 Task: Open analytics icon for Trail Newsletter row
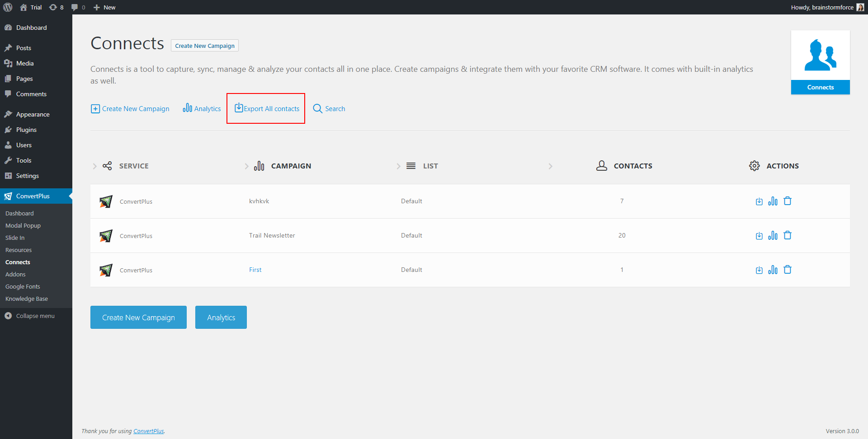click(773, 235)
